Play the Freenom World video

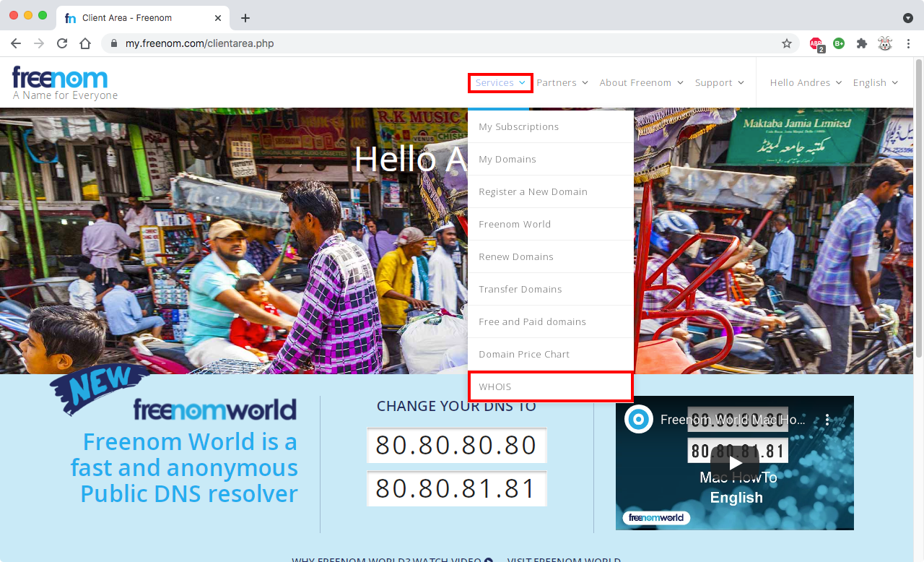[x=734, y=462]
